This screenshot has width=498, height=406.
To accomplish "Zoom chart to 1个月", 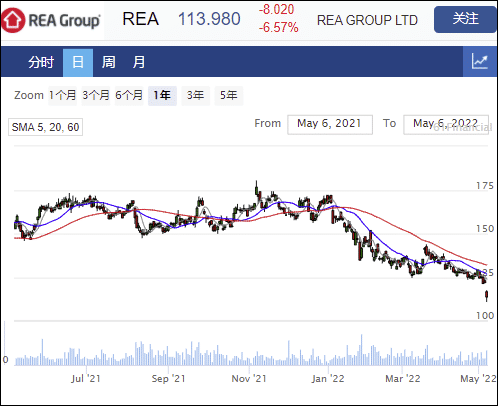I will pyautogui.click(x=62, y=96).
